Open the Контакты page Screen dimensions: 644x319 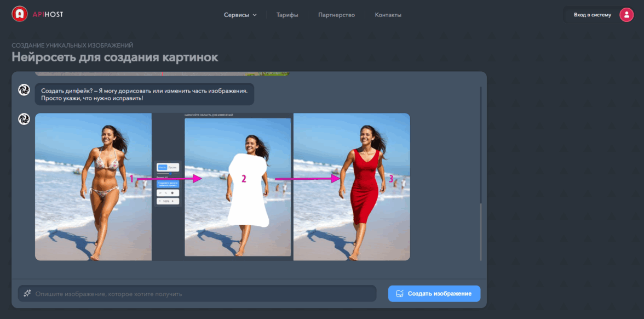tap(388, 15)
